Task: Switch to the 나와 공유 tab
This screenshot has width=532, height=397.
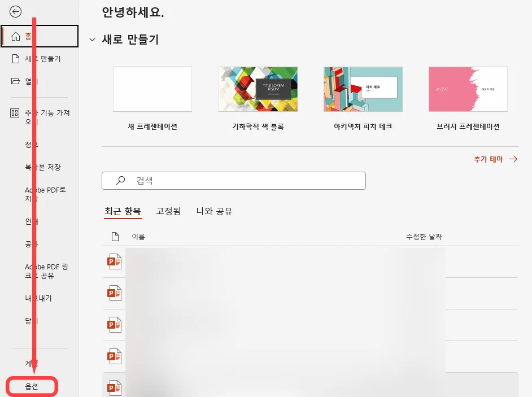Action: [213, 211]
